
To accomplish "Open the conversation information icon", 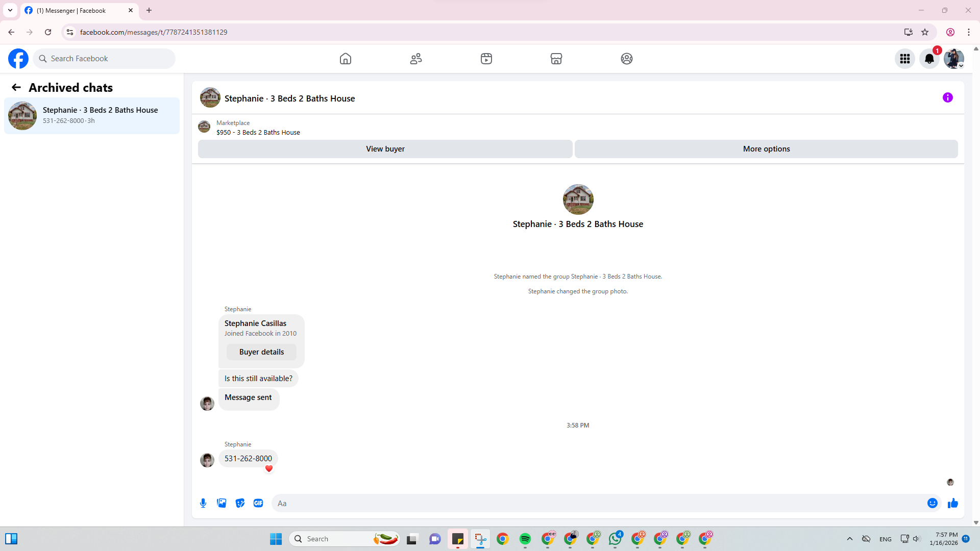I will (x=947, y=97).
